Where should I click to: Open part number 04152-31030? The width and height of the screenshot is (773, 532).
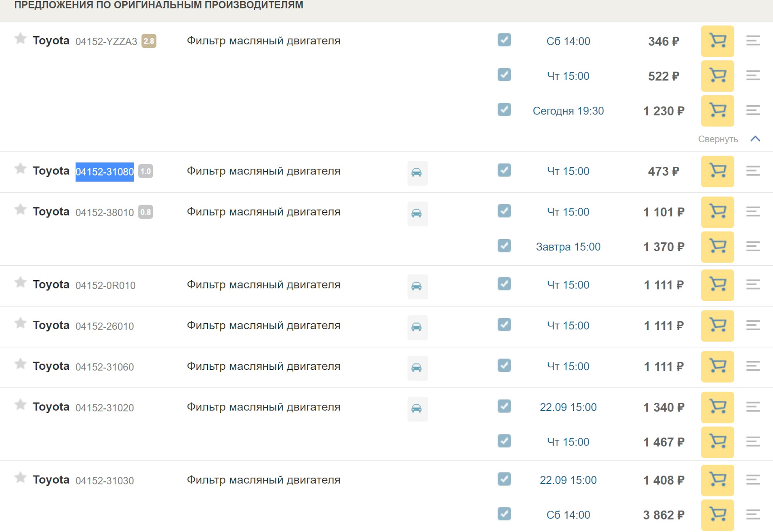tap(105, 481)
